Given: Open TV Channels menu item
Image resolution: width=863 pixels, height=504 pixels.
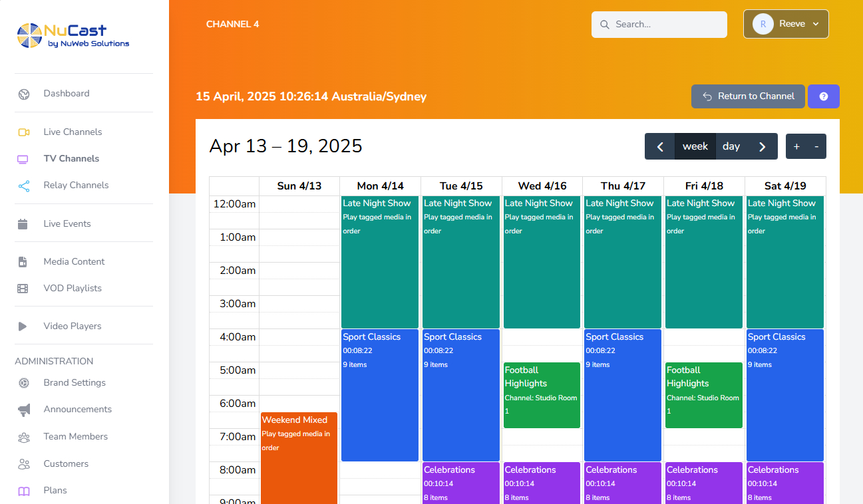Looking at the screenshot, I should (71, 159).
